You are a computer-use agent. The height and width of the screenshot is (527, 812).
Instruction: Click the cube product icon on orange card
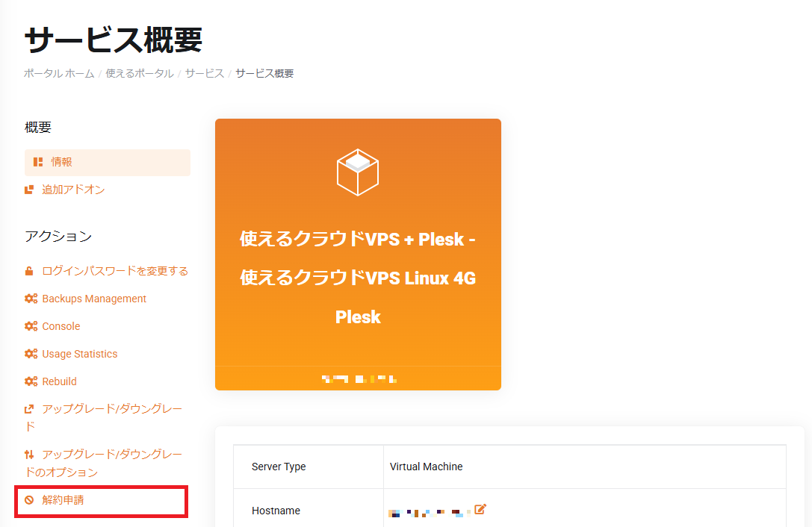tap(358, 172)
